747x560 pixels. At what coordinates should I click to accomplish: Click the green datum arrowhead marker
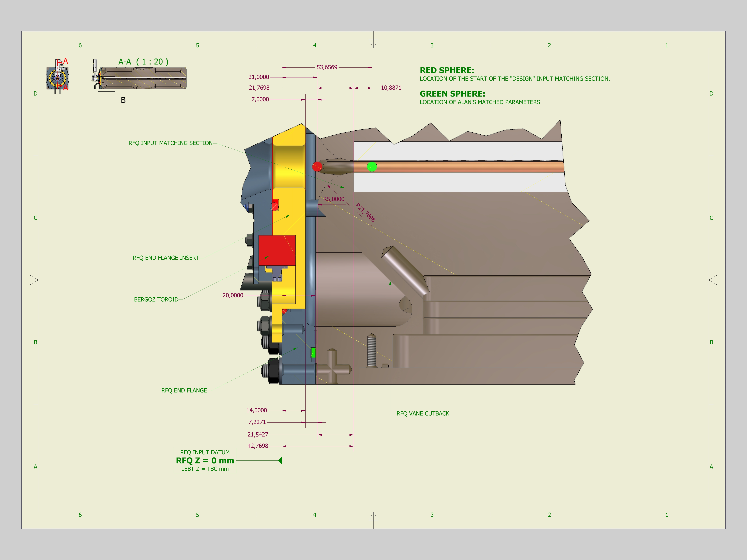click(280, 460)
